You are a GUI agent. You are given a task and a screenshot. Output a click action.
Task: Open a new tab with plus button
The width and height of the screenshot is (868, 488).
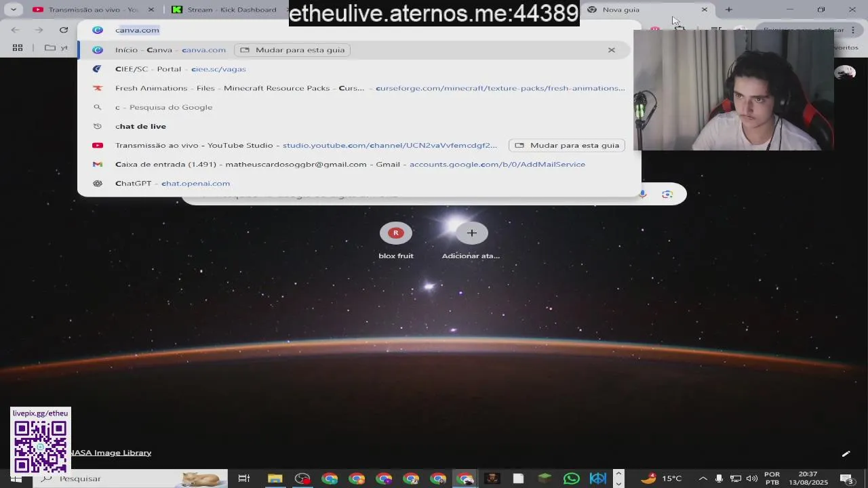tap(728, 9)
